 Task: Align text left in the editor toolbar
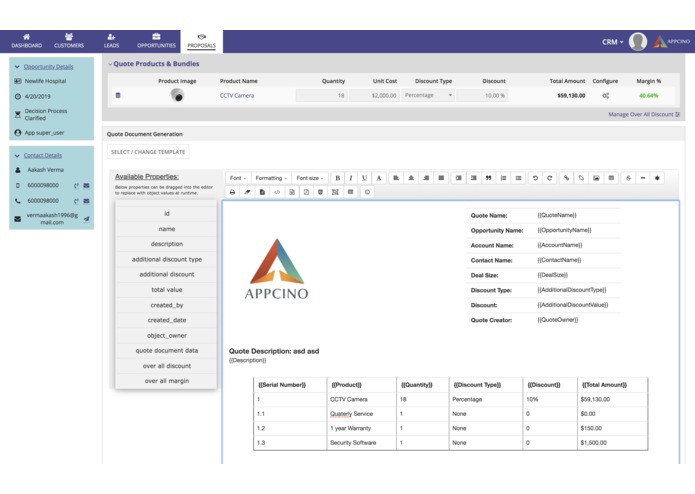pyautogui.click(x=396, y=178)
